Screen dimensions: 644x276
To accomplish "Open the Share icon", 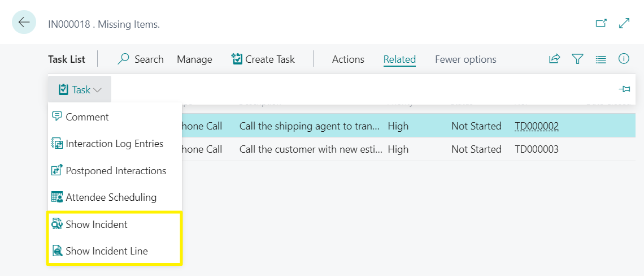I will coord(555,59).
